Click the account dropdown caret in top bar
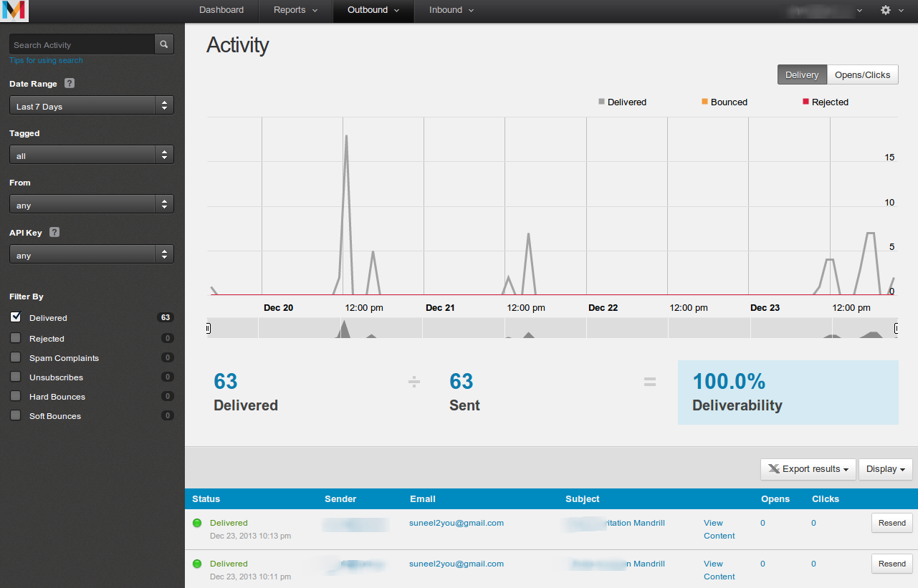This screenshot has width=918, height=588. (x=859, y=11)
